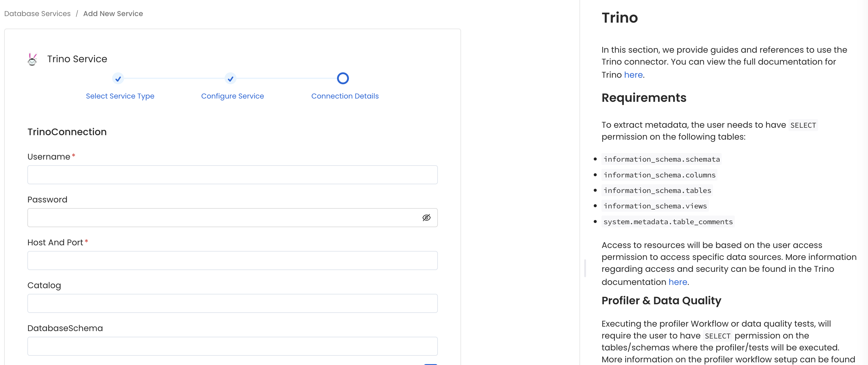Switch to the Select Service Type step
The image size is (868, 365).
pyautogui.click(x=120, y=96)
